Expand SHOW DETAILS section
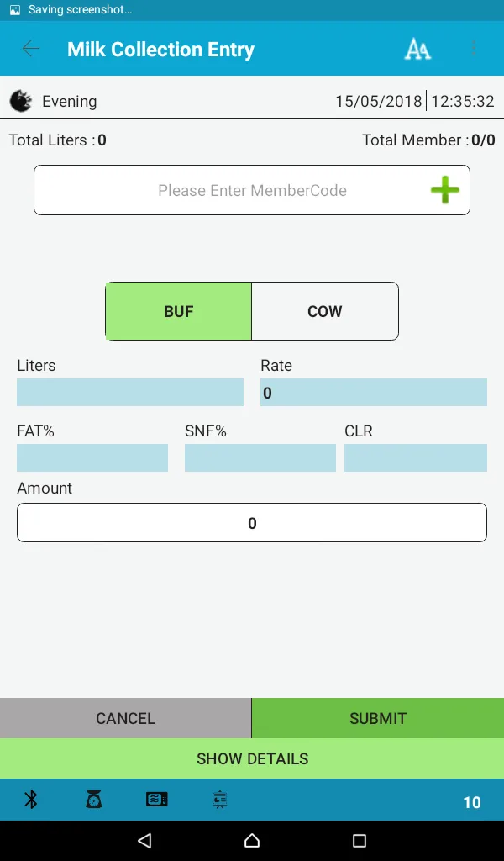The height and width of the screenshot is (861, 504). pyautogui.click(x=252, y=758)
